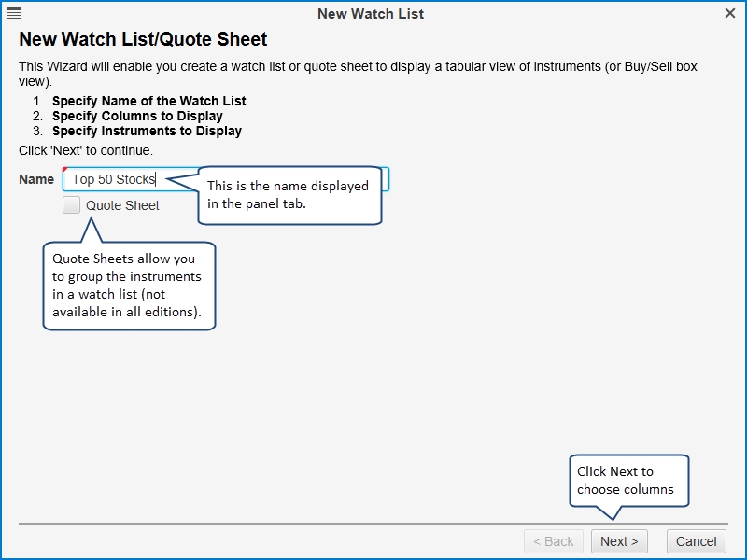Viewport: 747px width, 560px height.
Task: Click the wizard intro description paragraph
Action: point(358,74)
